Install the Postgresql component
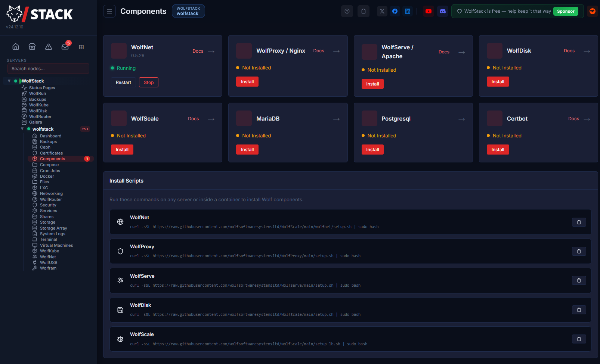 tap(372, 150)
